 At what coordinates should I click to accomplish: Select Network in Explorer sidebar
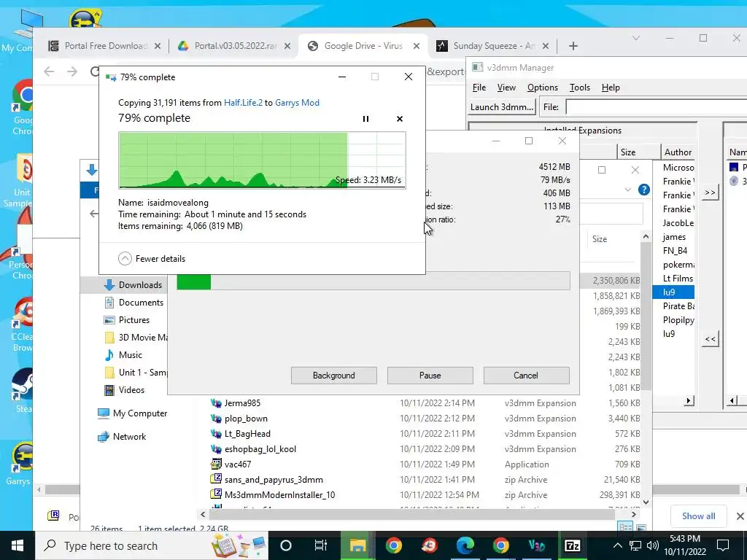coord(122,436)
